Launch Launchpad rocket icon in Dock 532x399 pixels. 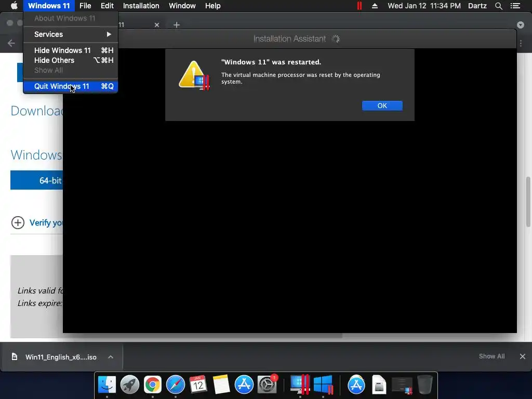(x=129, y=385)
